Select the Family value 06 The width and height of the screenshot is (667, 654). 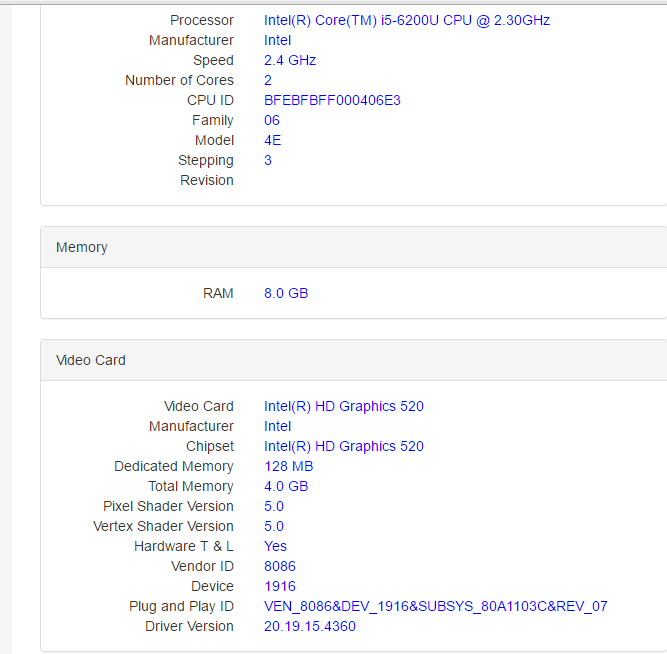[272, 120]
